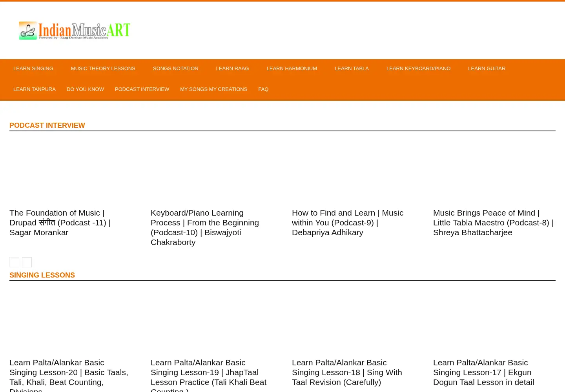Open Music Theory Lessons menu item
The width and height of the screenshot is (565, 392).
(x=103, y=69)
